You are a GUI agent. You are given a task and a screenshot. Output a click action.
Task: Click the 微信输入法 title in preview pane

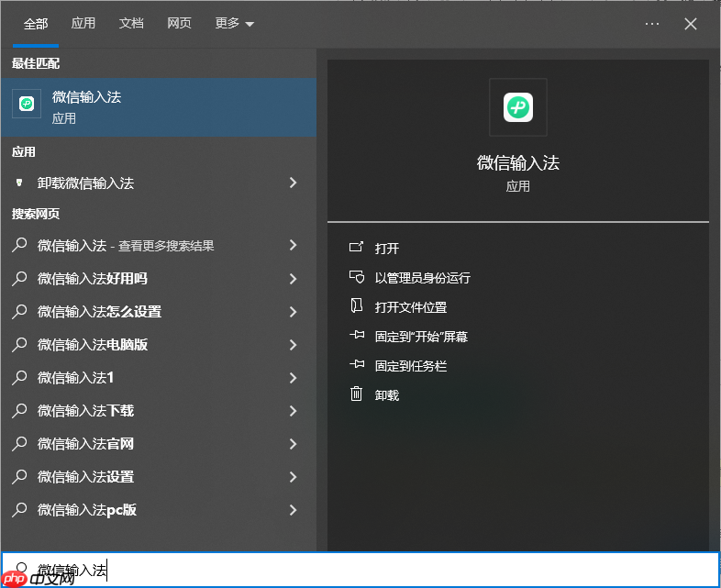pyautogui.click(x=517, y=163)
